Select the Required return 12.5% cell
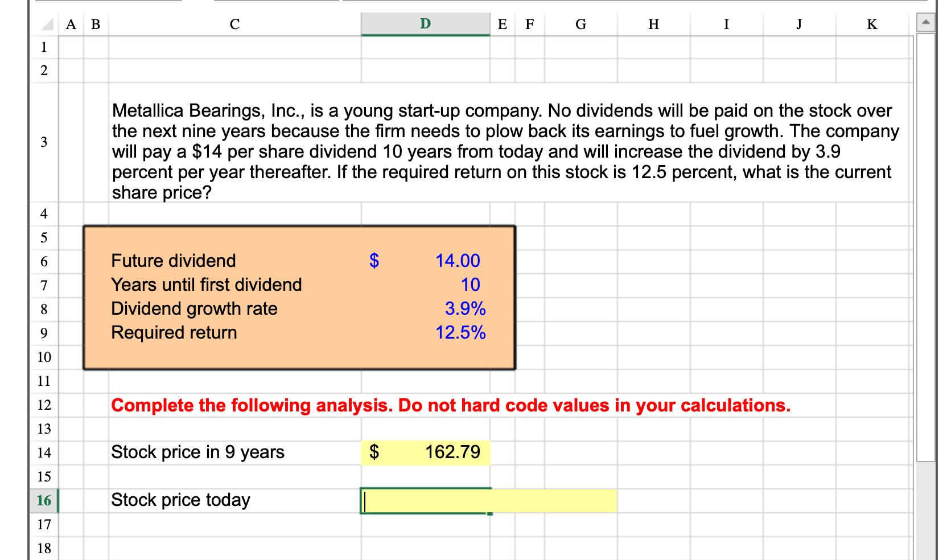The image size is (947, 560). (425, 333)
